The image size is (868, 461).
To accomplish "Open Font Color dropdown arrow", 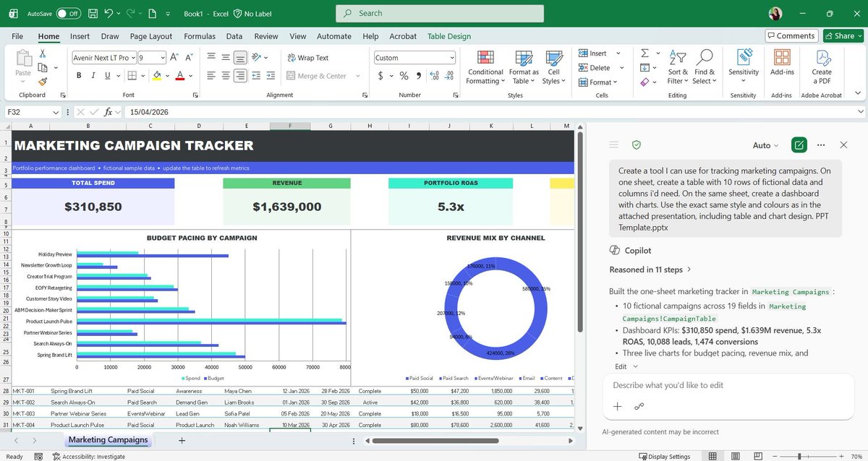I will click(x=190, y=76).
